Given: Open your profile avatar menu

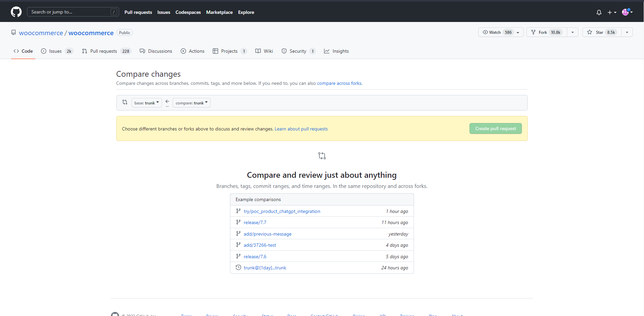Looking at the screenshot, I should tap(626, 12).
